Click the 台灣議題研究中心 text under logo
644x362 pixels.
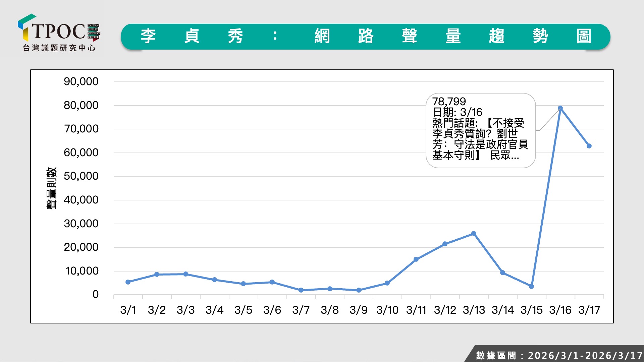click(59, 48)
